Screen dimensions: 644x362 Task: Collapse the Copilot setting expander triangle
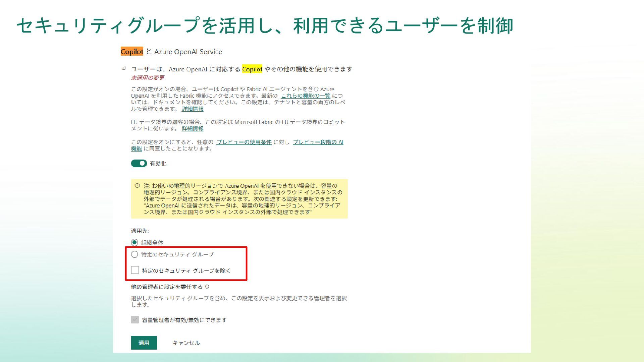tap(124, 68)
